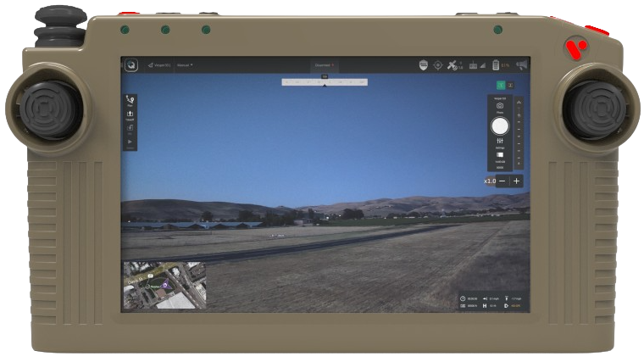Click the zoom out minus button
The height and width of the screenshot is (362, 644).
[x=502, y=181]
